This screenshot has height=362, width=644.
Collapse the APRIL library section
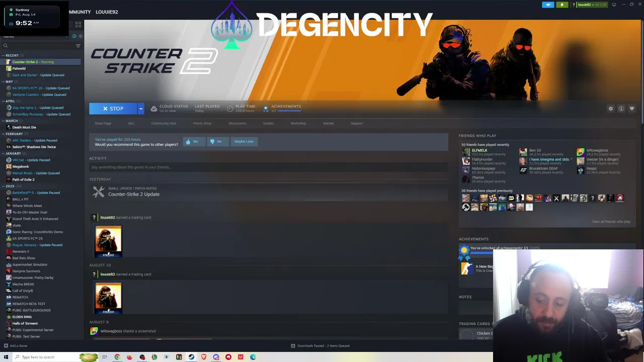pyautogui.click(x=4, y=101)
